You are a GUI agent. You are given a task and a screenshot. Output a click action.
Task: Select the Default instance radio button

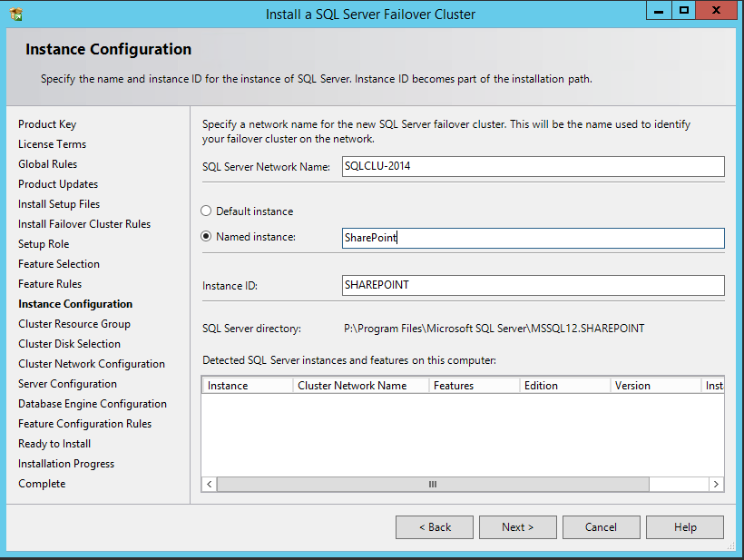click(x=206, y=211)
